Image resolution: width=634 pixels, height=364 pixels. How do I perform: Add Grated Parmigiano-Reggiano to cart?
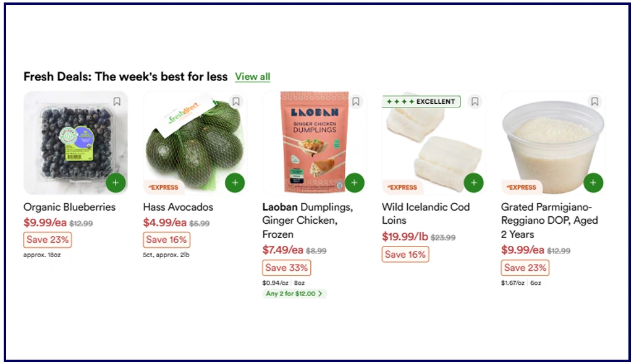[x=593, y=183]
